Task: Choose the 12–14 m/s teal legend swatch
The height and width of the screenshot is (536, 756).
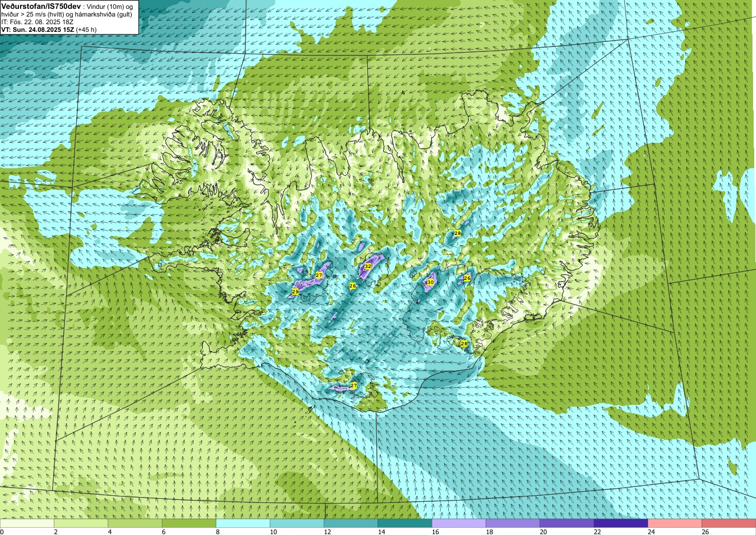Action: (351, 523)
